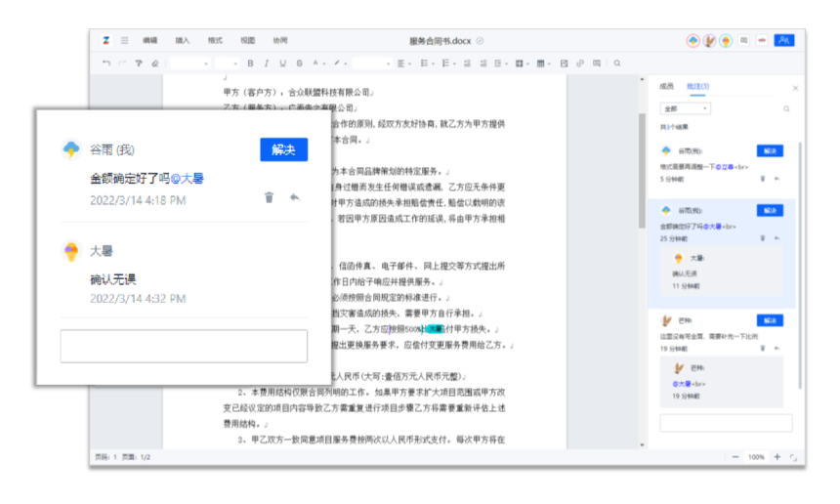Click the insert image icon
Screen dimensions: 840x504
coord(565,63)
